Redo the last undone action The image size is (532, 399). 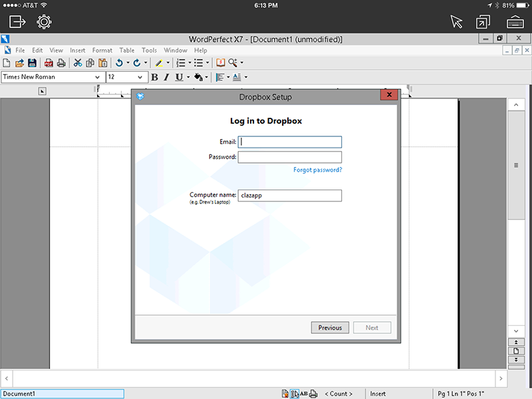[x=137, y=63]
